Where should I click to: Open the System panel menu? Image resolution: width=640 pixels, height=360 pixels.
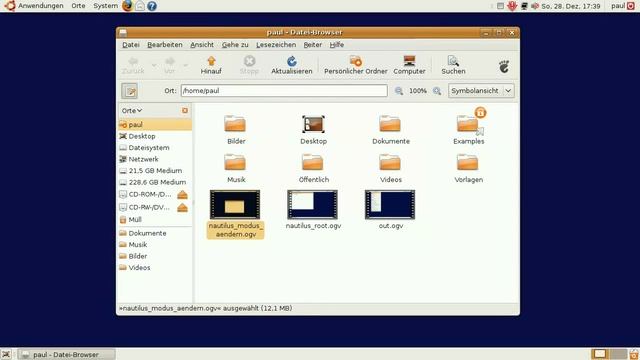[x=105, y=6]
